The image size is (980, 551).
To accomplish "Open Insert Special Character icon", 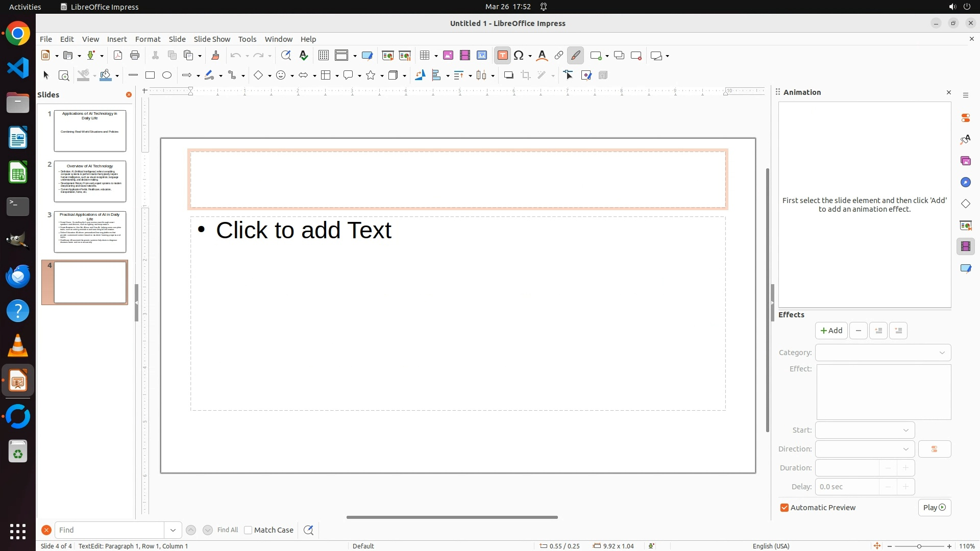I will (519, 56).
